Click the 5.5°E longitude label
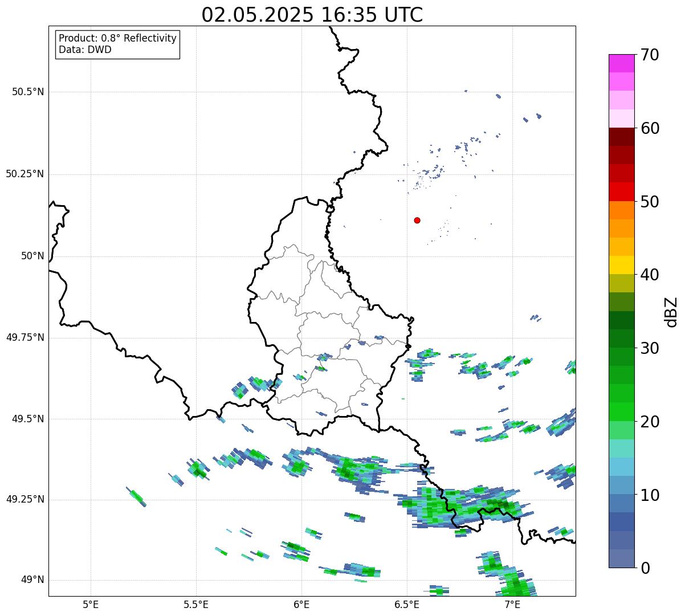 [196, 605]
